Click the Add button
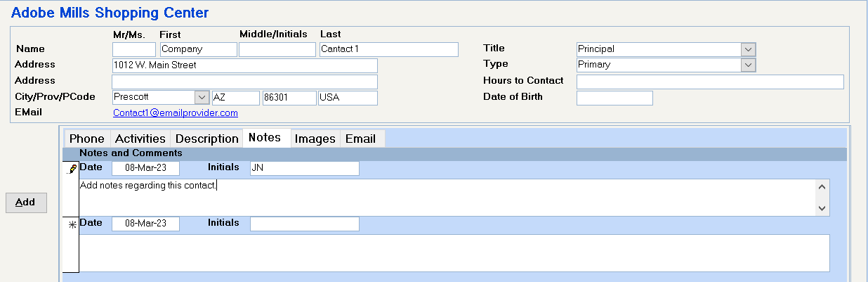 click(25, 202)
